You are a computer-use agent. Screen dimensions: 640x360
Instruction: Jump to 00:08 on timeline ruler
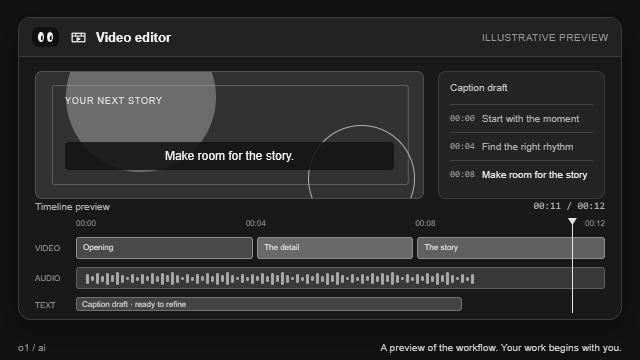click(x=425, y=223)
